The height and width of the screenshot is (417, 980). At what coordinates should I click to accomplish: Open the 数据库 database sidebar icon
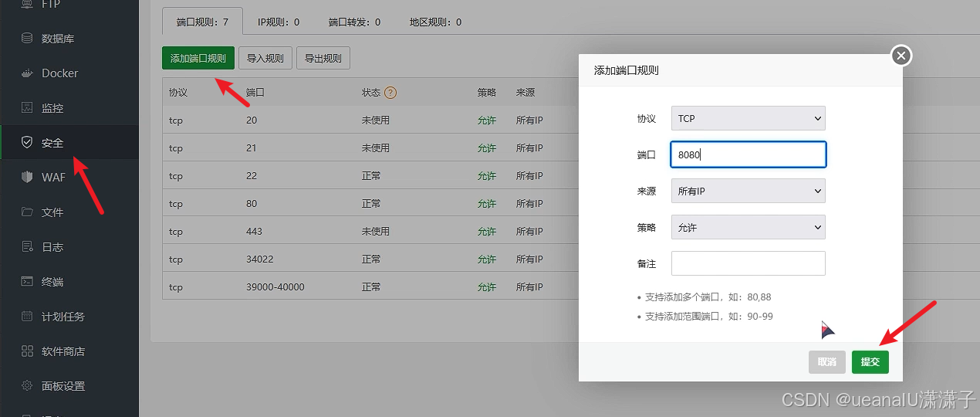[x=27, y=38]
